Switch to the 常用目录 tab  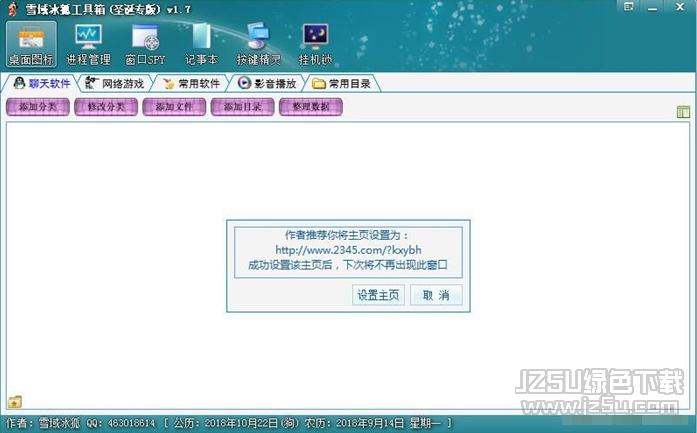click(342, 83)
